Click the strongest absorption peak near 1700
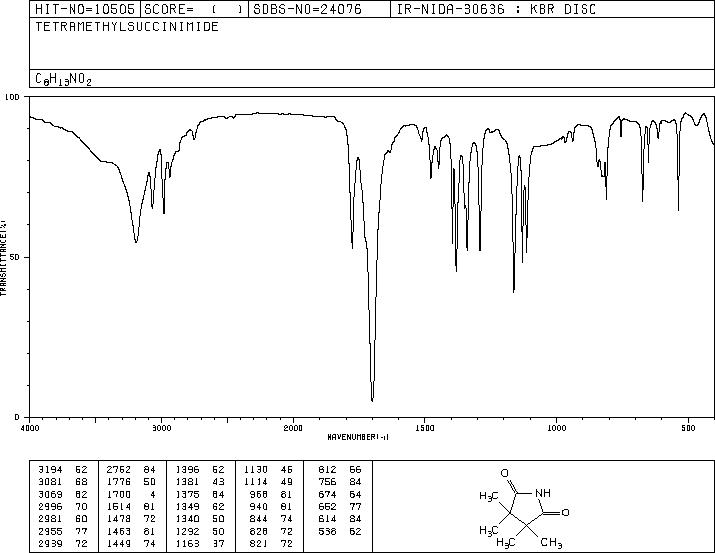The height and width of the screenshot is (553, 715). 372,400
